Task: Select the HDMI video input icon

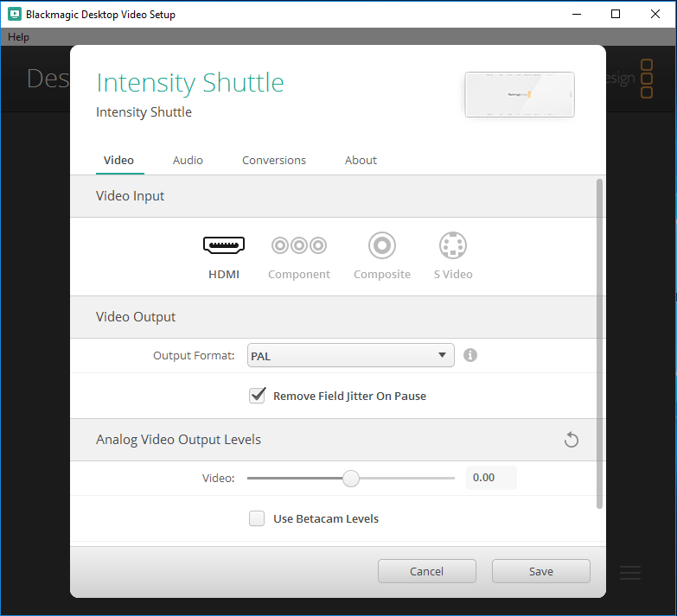Action: pyautogui.click(x=224, y=245)
